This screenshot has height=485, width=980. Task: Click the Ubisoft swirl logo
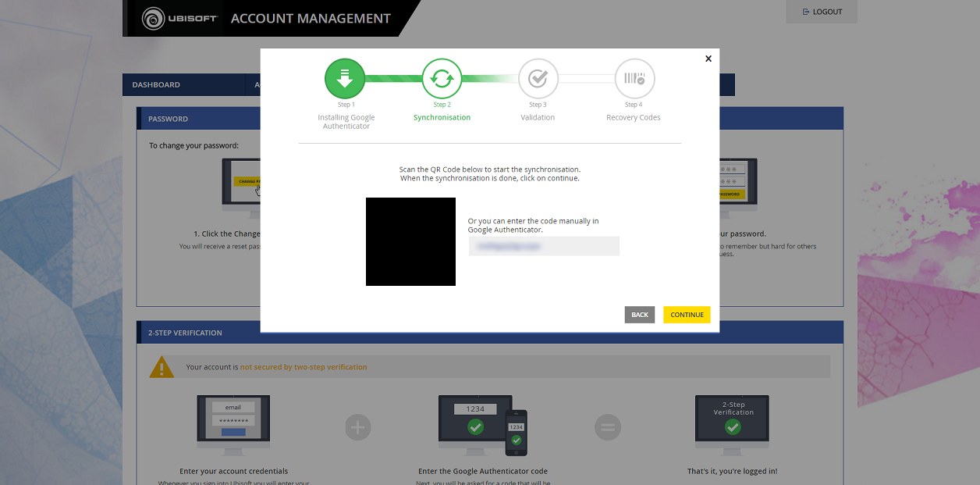[153, 18]
